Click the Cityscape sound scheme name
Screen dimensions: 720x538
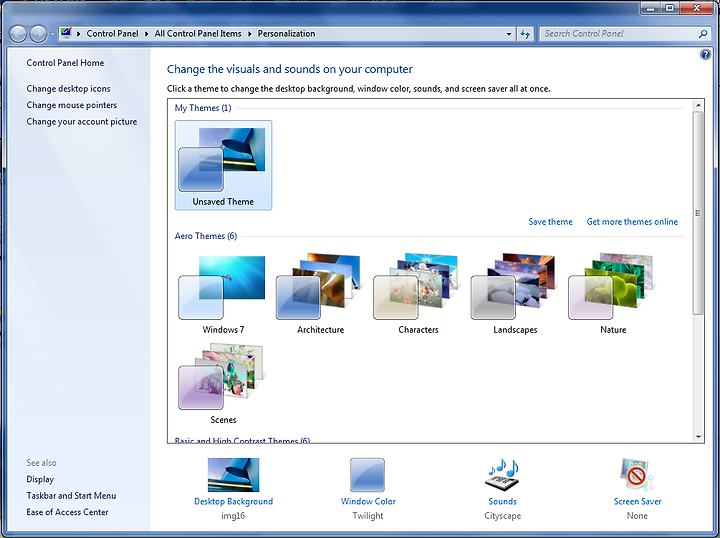(x=502, y=516)
